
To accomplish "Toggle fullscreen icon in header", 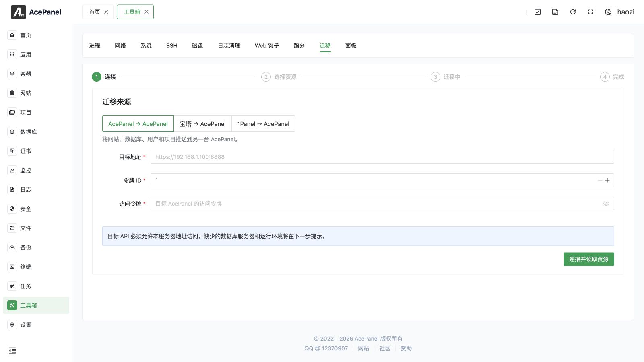I will click(590, 12).
